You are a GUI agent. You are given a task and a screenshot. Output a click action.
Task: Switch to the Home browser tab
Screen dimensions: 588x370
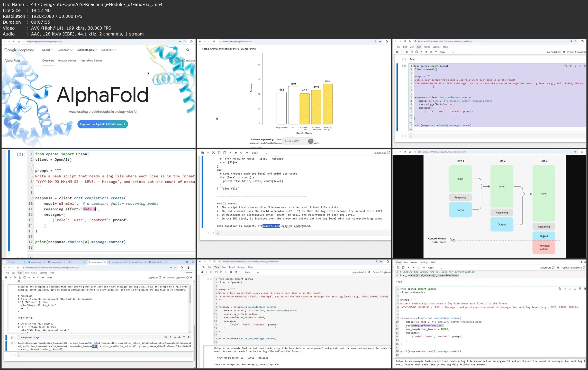tap(16, 262)
